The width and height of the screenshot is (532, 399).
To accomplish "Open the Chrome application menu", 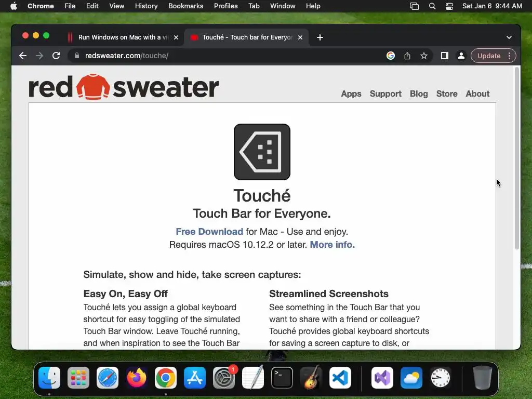I will 41,6.
